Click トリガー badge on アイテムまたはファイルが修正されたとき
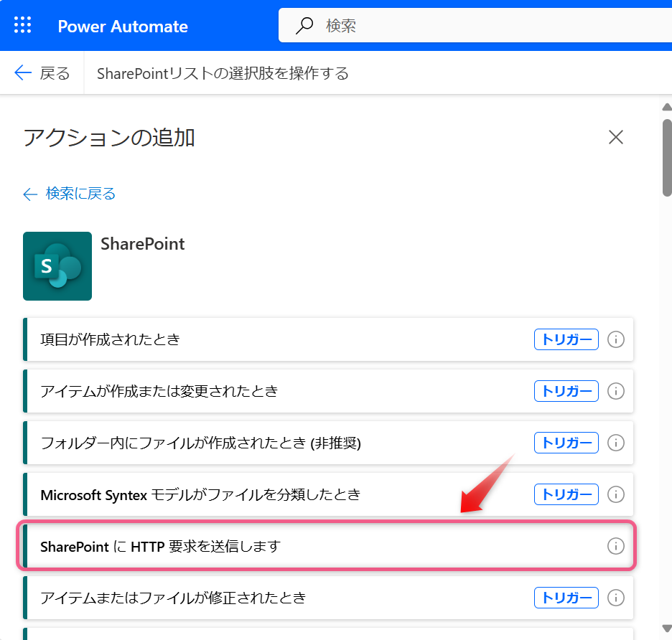Screen dimensions: 672x640 tap(566, 598)
